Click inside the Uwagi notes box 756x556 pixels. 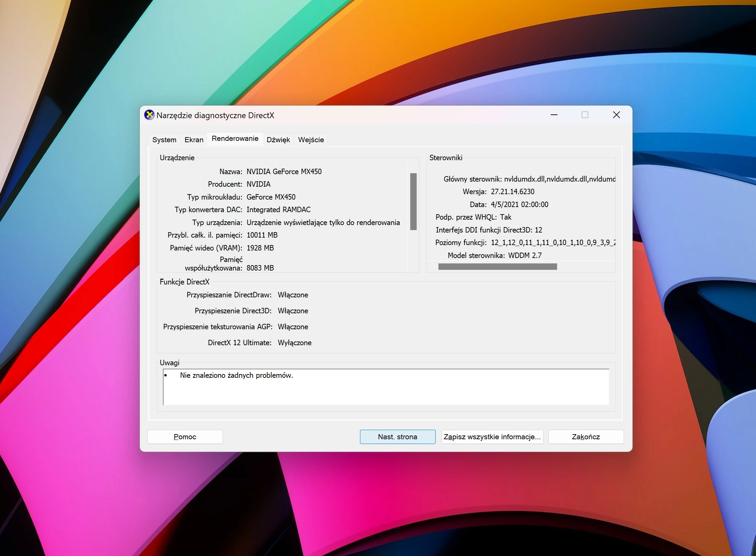pyautogui.click(x=386, y=387)
